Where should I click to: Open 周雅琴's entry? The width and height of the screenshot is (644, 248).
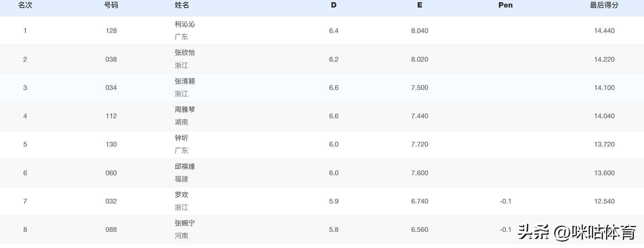185,110
